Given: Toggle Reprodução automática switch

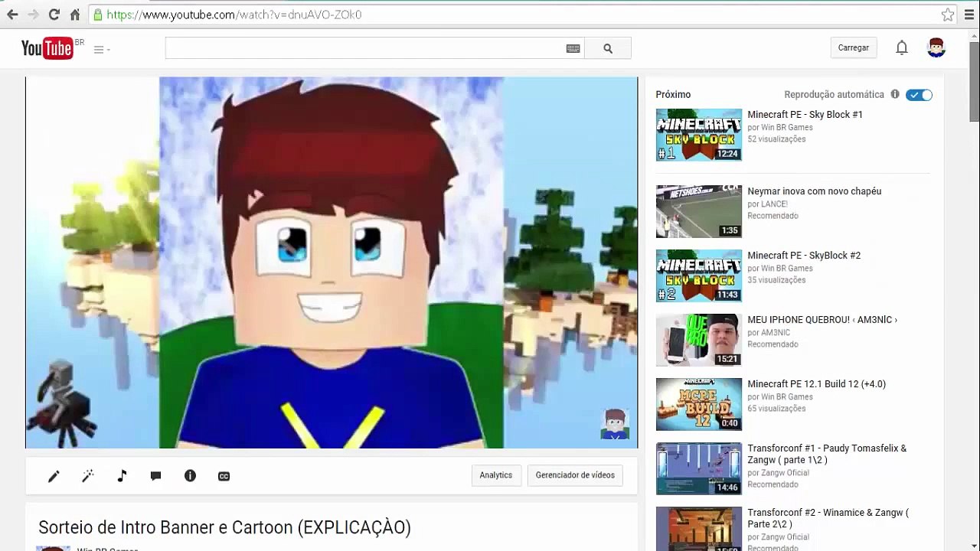Looking at the screenshot, I should point(919,95).
